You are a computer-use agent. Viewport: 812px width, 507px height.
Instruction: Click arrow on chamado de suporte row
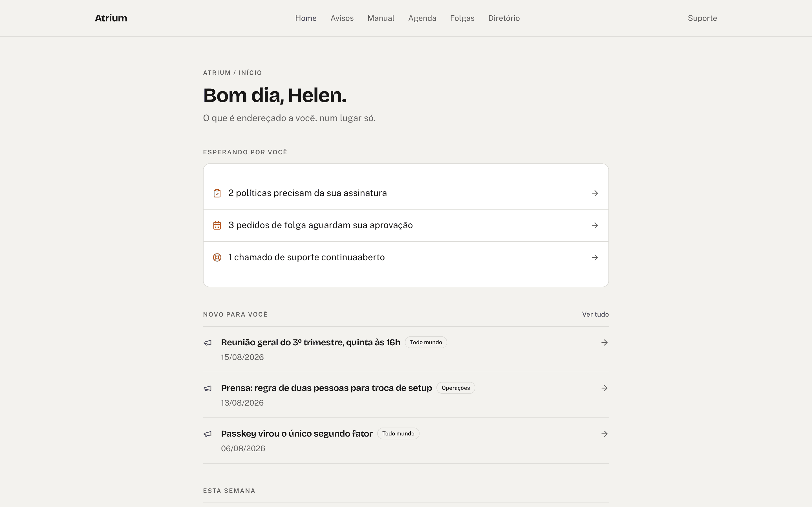(595, 257)
